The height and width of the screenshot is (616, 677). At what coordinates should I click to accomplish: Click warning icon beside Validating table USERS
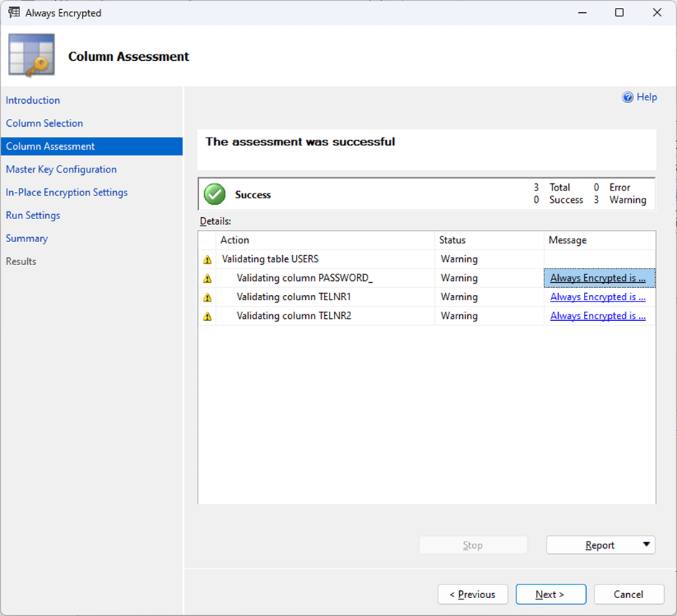coord(208,259)
